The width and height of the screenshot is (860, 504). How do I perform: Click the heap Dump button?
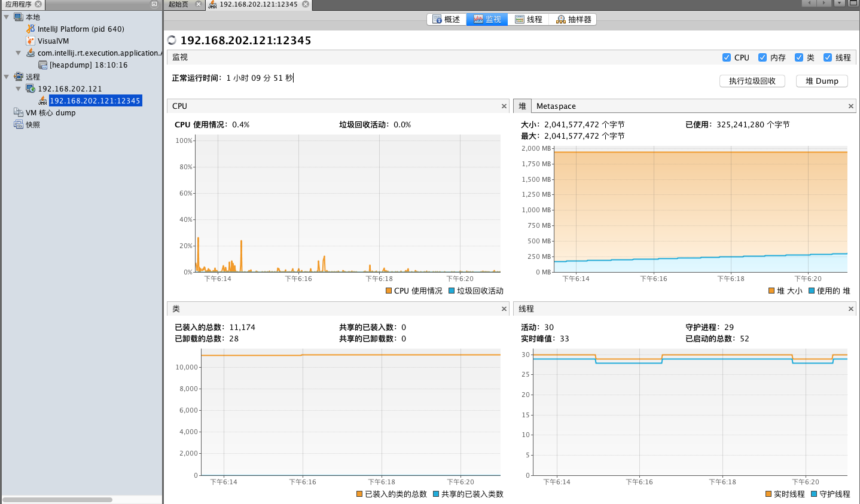[x=822, y=81]
